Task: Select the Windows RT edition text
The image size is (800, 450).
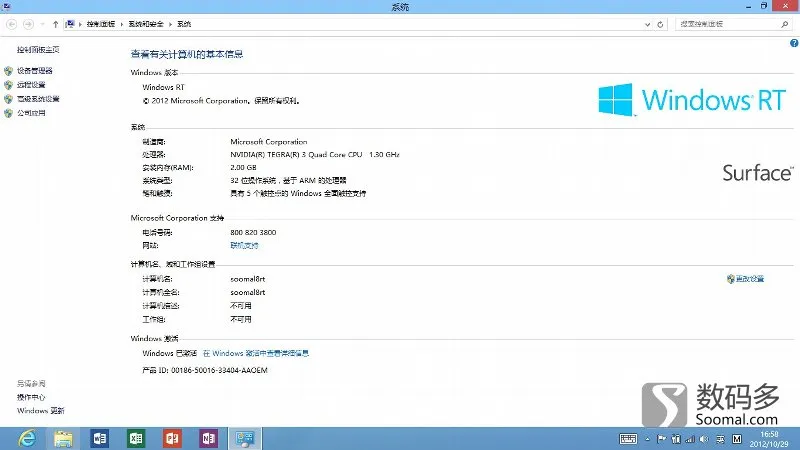Action: tap(163, 87)
